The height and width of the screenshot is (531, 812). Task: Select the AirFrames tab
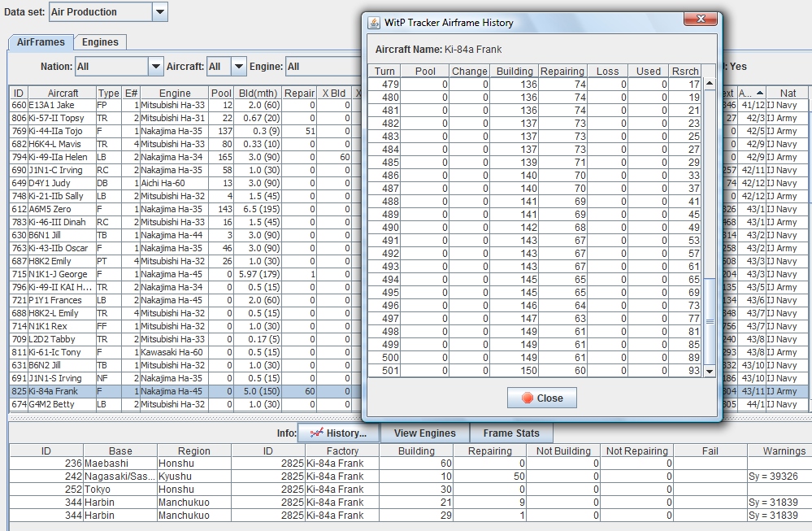pos(41,42)
